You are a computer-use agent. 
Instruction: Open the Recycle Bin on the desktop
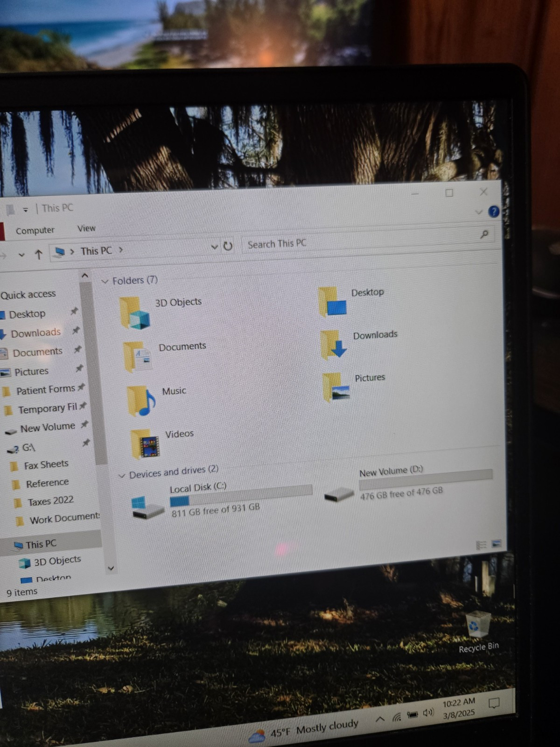pyautogui.click(x=478, y=632)
